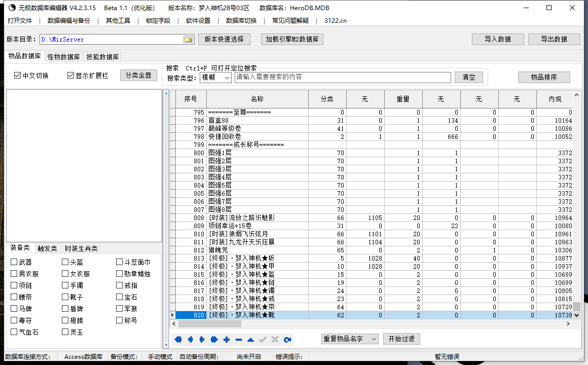Click row indicator arrow of row 820
Screen dimensions: 588x365
[172, 315]
